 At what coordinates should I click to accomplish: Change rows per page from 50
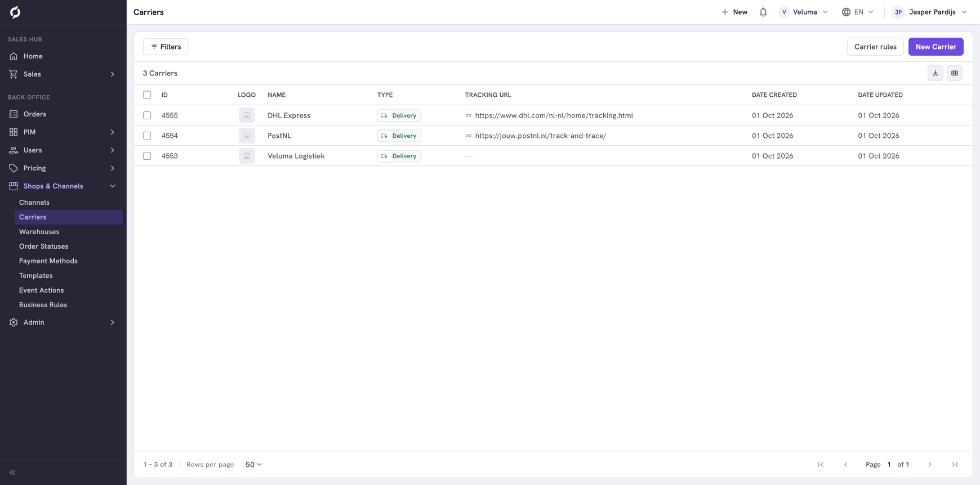[253, 465]
